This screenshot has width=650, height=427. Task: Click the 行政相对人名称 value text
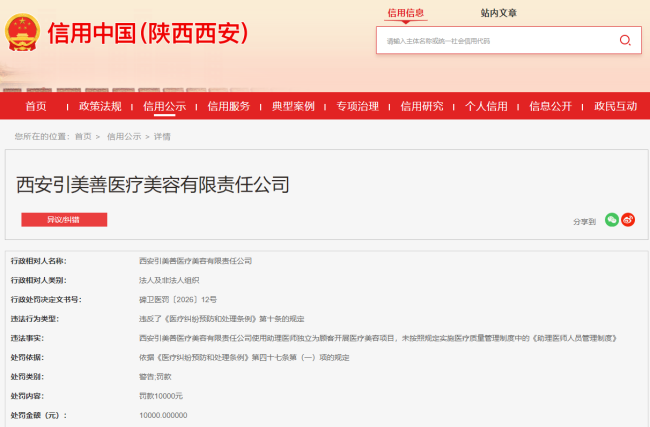pos(195,261)
